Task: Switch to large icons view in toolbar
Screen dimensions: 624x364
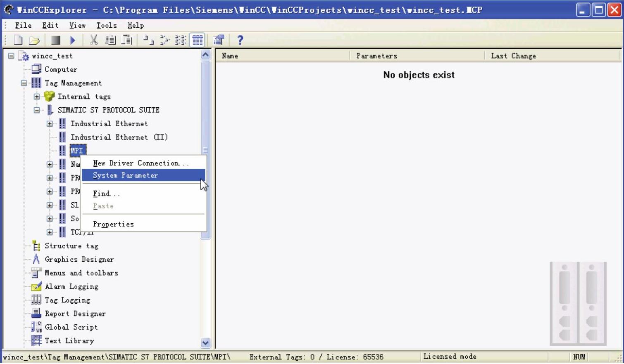Action: 148,40
